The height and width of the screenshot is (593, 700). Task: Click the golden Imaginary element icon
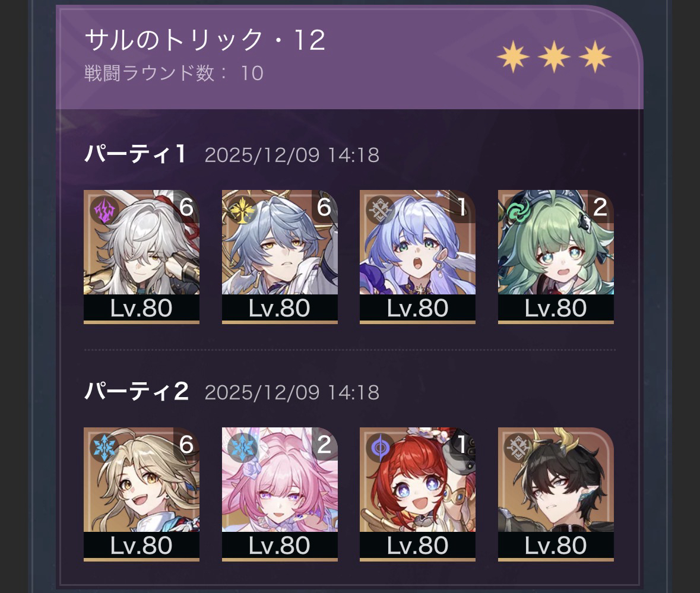pyautogui.click(x=242, y=210)
